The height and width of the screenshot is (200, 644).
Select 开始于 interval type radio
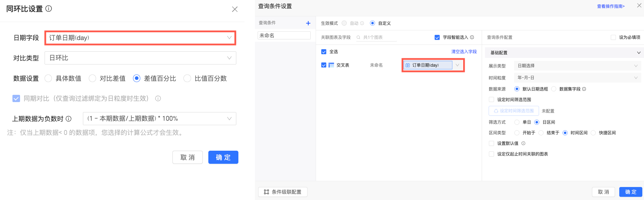point(517,133)
